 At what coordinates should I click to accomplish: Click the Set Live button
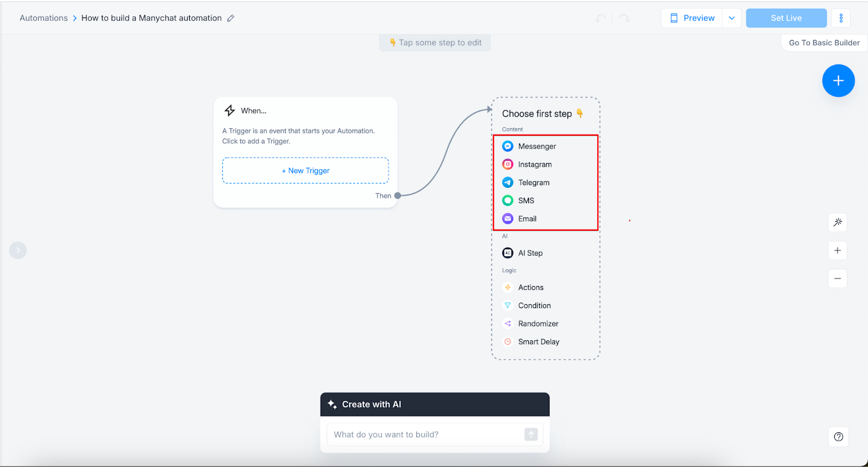[786, 18]
